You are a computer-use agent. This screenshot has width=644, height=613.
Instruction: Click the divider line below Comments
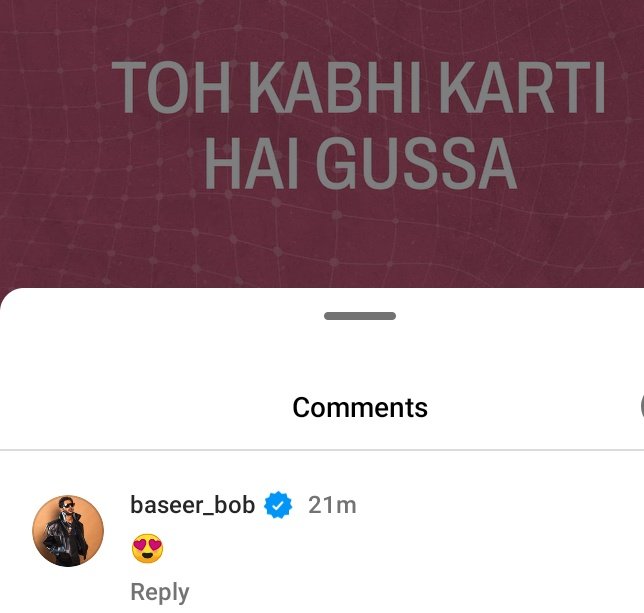[x=322, y=450]
